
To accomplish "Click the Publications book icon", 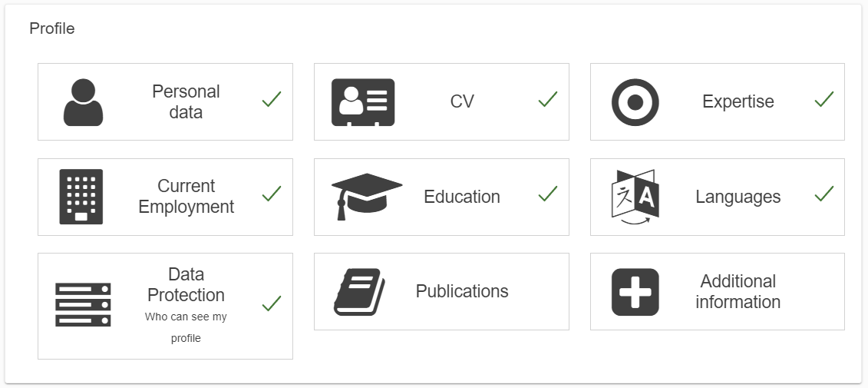I will (x=359, y=292).
